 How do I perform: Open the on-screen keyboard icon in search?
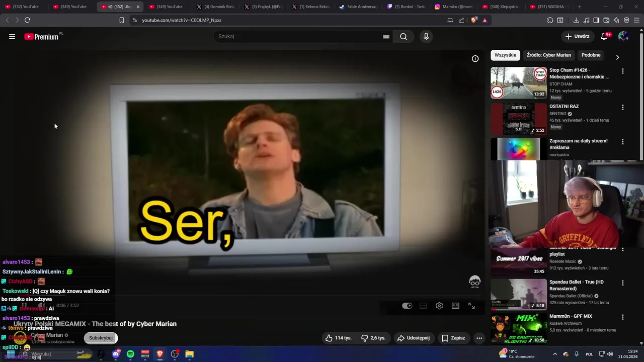386,37
